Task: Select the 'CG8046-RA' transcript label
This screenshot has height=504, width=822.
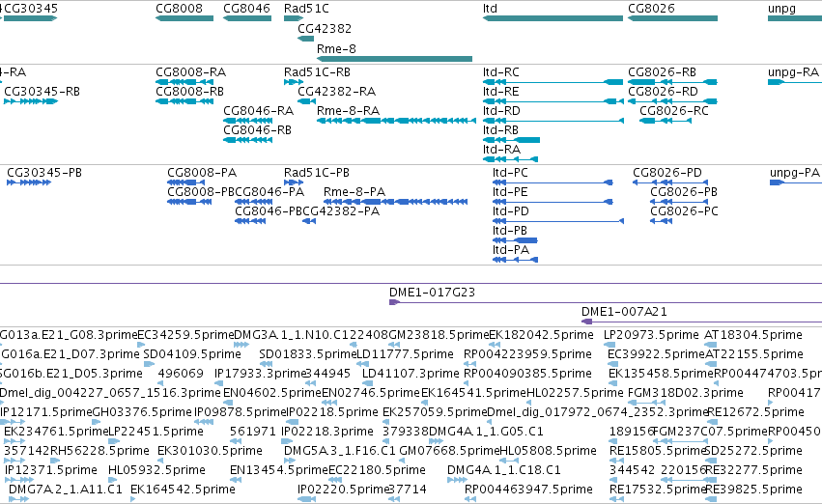Action: (259, 111)
